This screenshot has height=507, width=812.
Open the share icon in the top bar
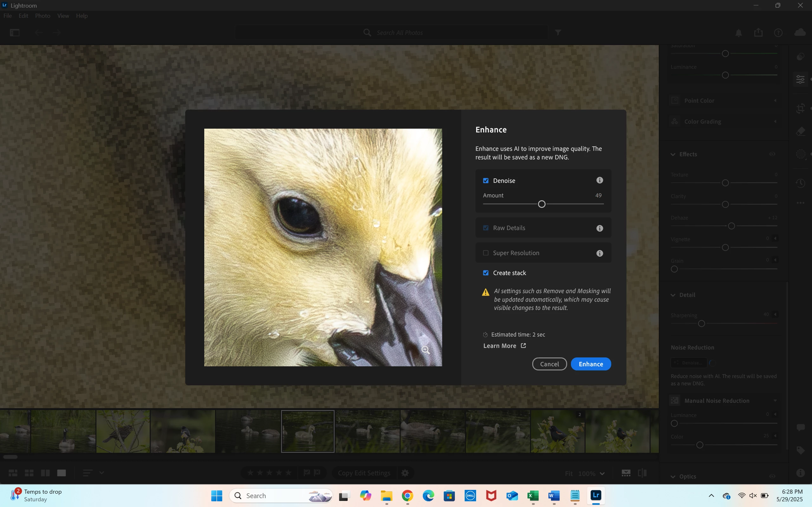(758, 33)
